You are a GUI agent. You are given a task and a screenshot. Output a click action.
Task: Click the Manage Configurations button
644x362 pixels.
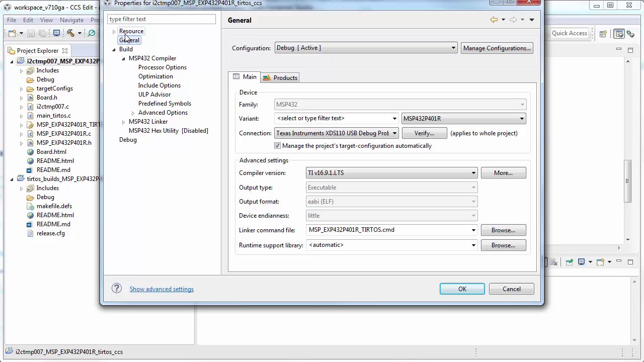[497, 48]
